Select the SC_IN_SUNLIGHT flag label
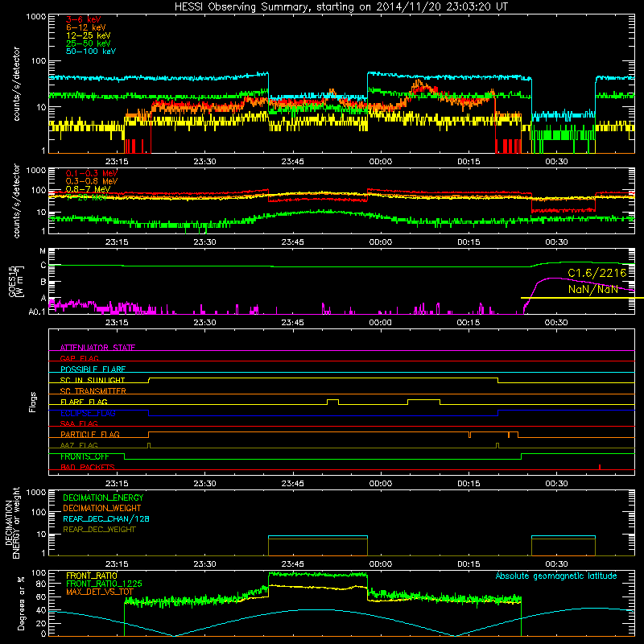 [x=93, y=380]
